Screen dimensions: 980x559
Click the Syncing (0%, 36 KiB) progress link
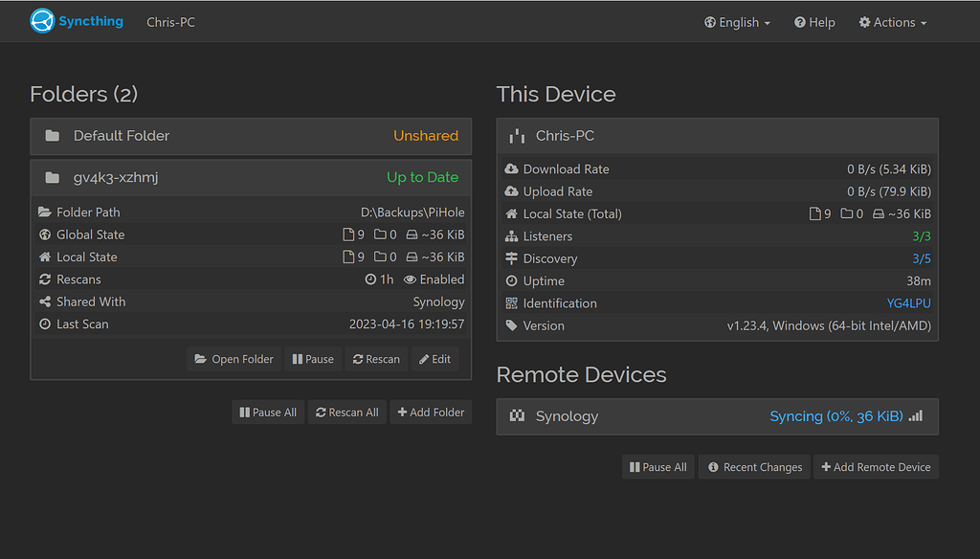835,415
